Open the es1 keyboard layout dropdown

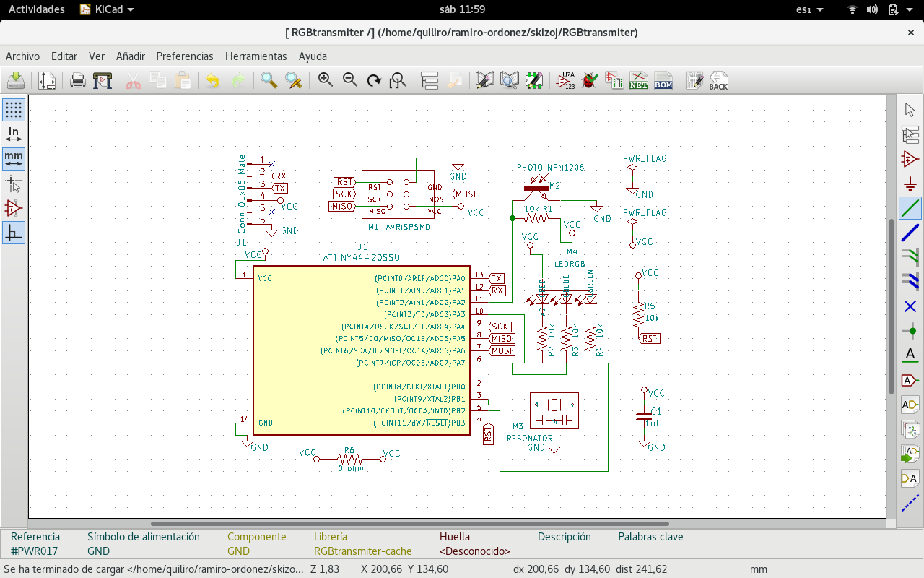pyautogui.click(x=808, y=9)
